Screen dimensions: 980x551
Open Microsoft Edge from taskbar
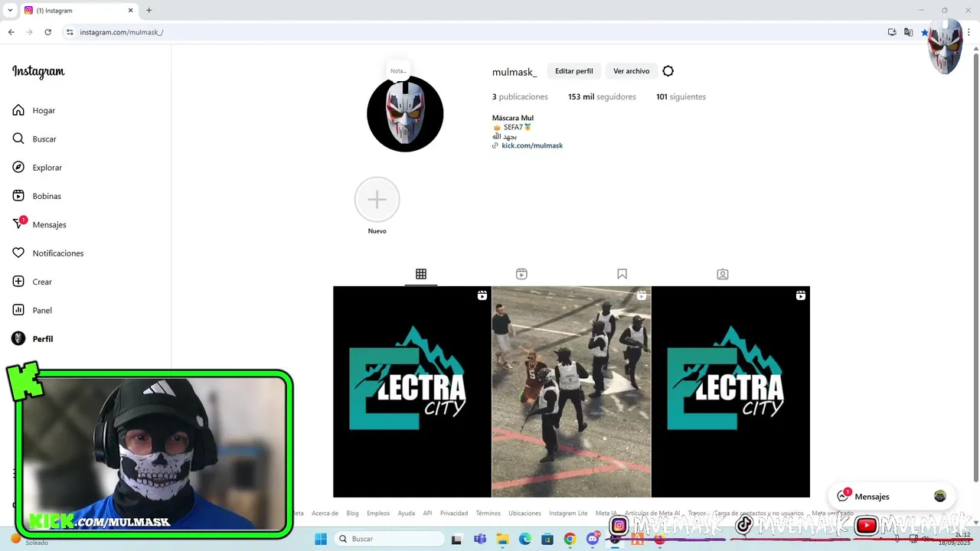525,539
